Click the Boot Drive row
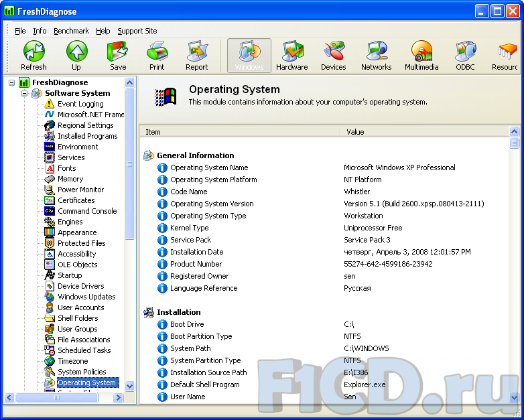 click(x=324, y=324)
